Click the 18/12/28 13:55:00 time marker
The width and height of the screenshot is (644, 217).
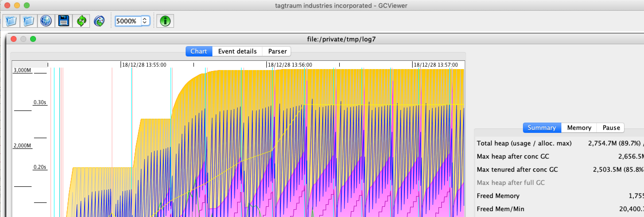[144, 65]
